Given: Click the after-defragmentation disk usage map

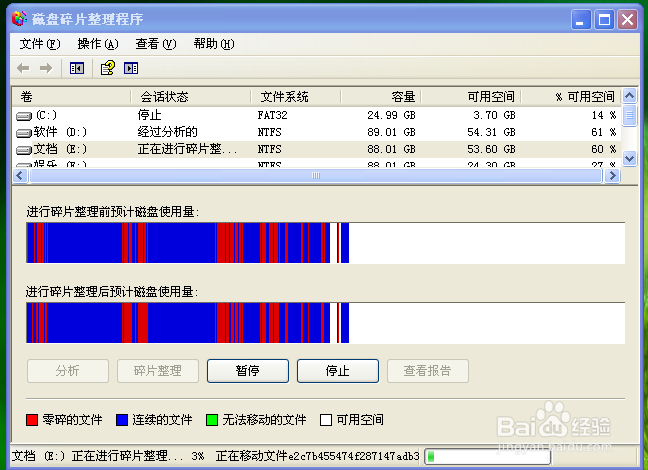Looking at the screenshot, I should (326, 323).
